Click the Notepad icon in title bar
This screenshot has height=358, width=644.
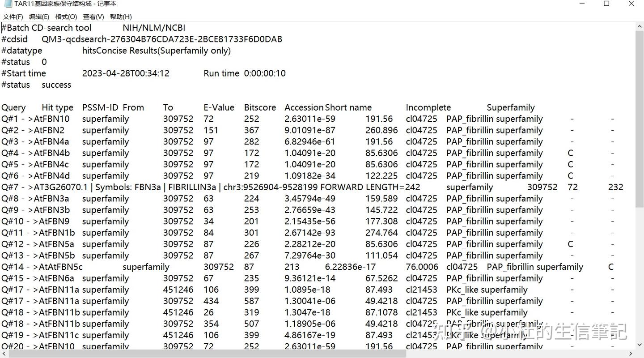click(8, 4)
